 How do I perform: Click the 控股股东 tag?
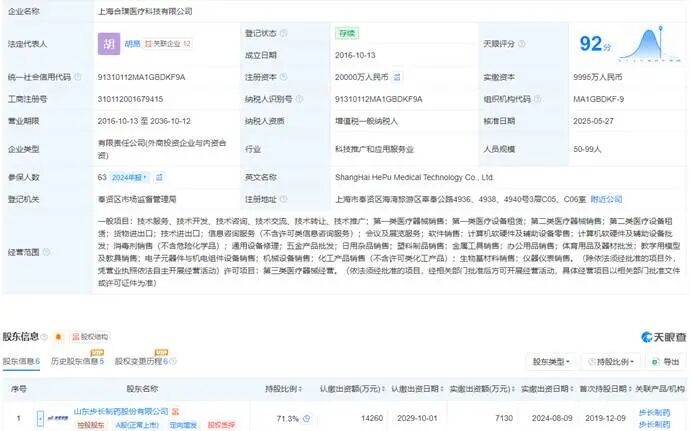91,425
